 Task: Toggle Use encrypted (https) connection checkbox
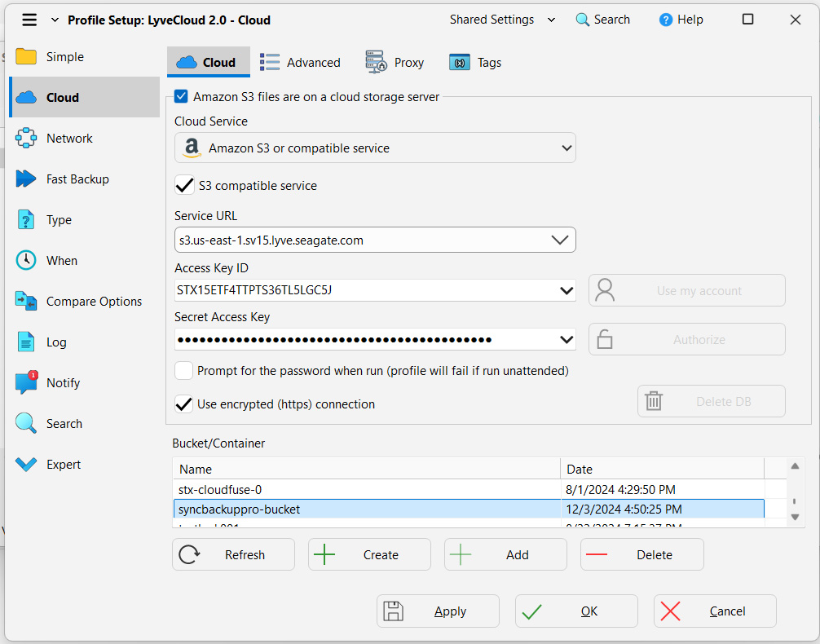[183, 404]
